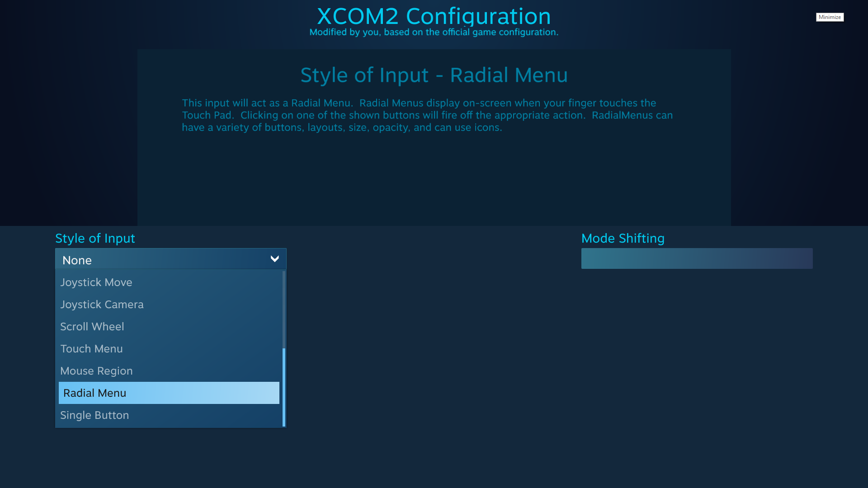The width and height of the screenshot is (868, 488).
Task: Click the Minimize button in top right
Action: pyautogui.click(x=830, y=17)
